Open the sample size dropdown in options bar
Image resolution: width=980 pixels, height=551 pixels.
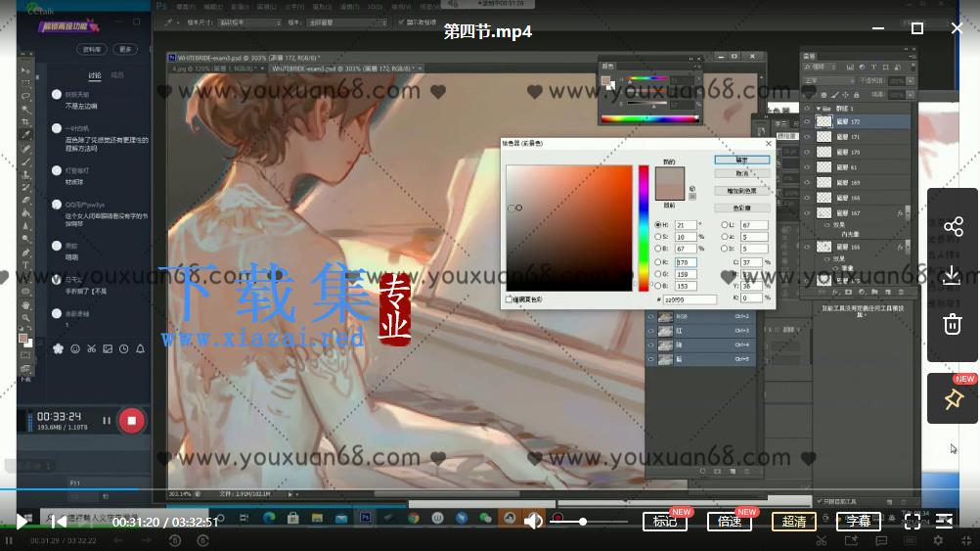tap(248, 23)
